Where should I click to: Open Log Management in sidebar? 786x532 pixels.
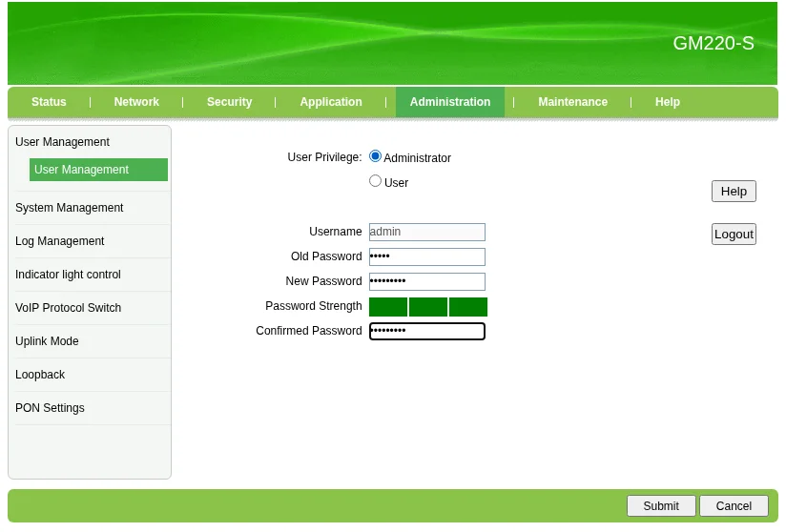point(60,241)
